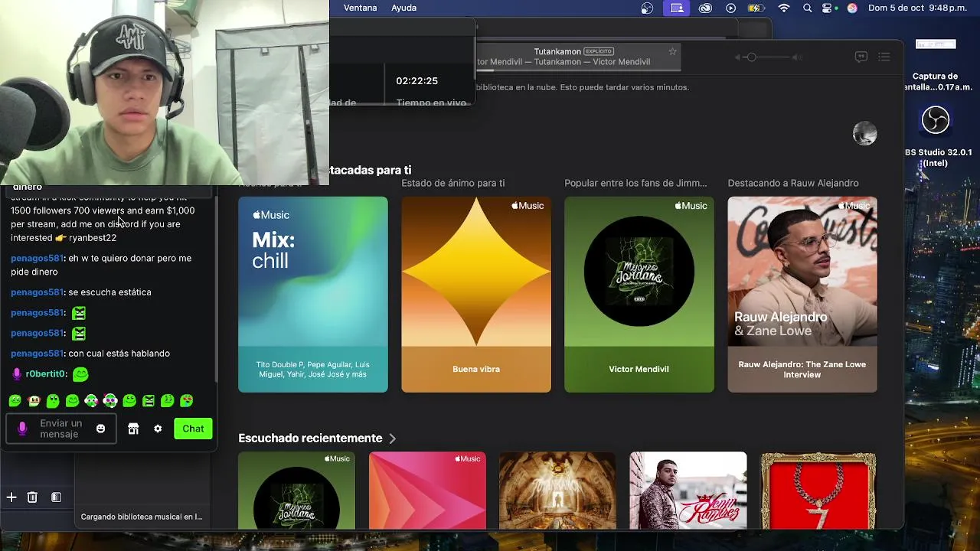980x551 pixels.
Task: Open Spotlight search magnifier in menu bar
Action: click(807, 8)
